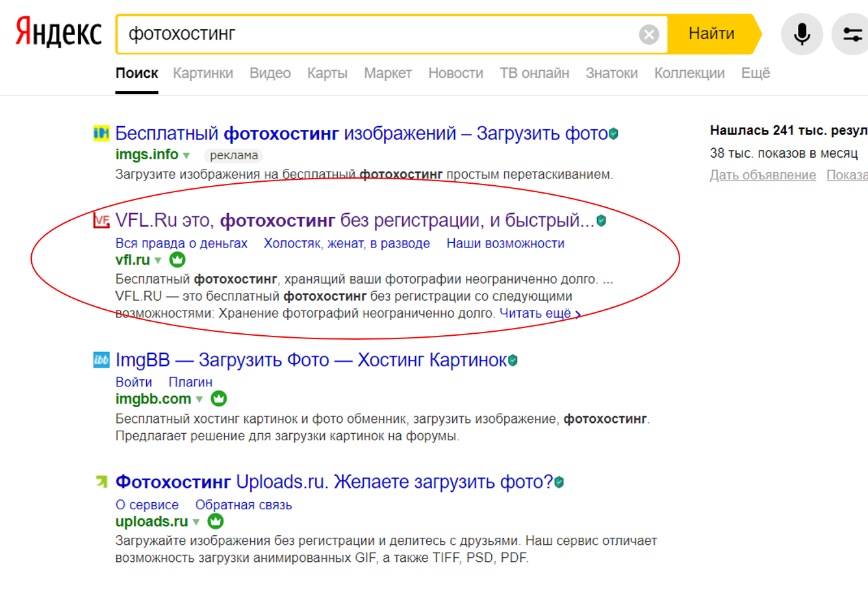Viewport: 868px width, 593px height.
Task: Click green crown badge next to vfl.ru
Action: (x=177, y=260)
